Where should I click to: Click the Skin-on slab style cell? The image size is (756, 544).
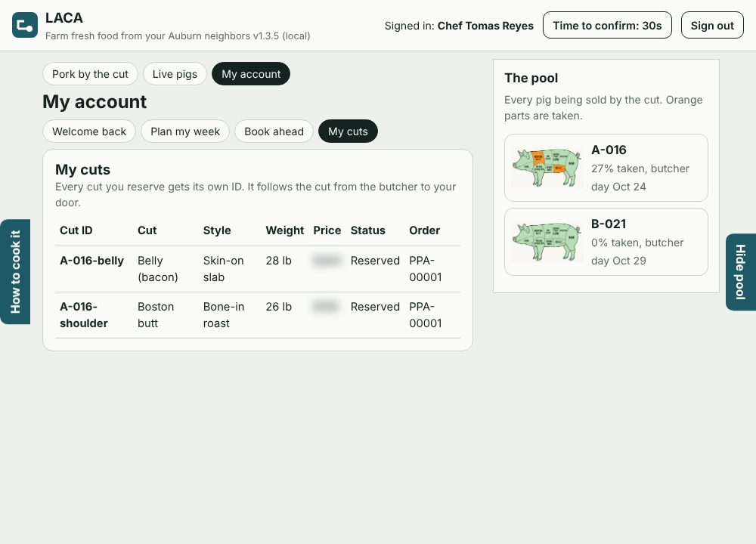(223, 269)
